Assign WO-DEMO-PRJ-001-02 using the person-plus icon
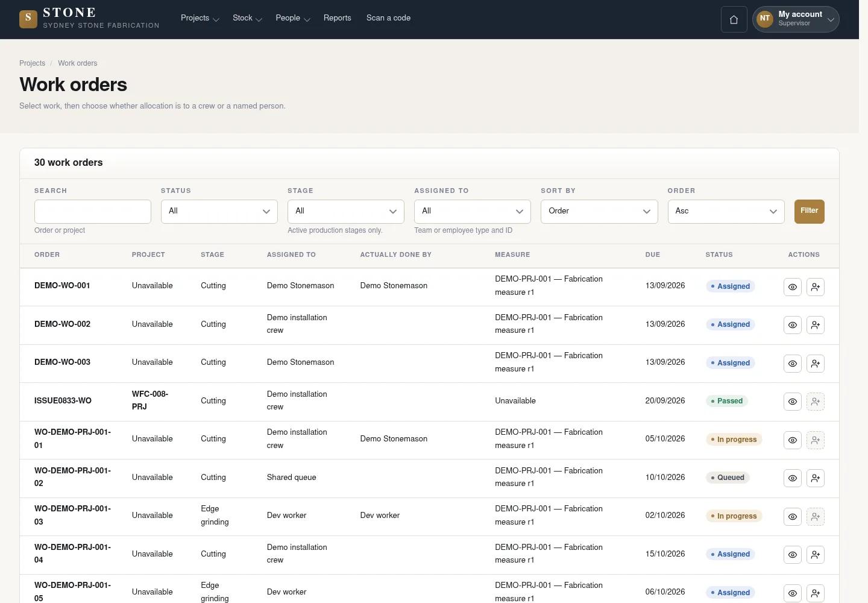Screen dimensions: 868x603 (816, 478)
